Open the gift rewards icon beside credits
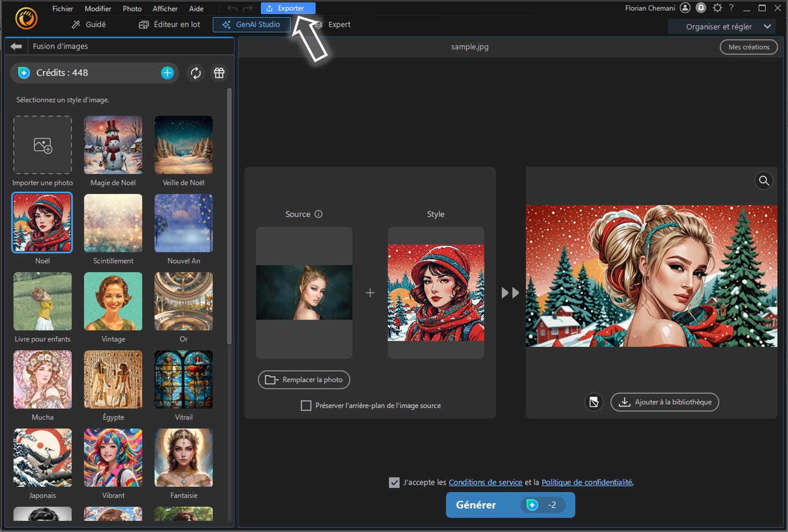The height and width of the screenshot is (532, 788). [x=219, y=73]
